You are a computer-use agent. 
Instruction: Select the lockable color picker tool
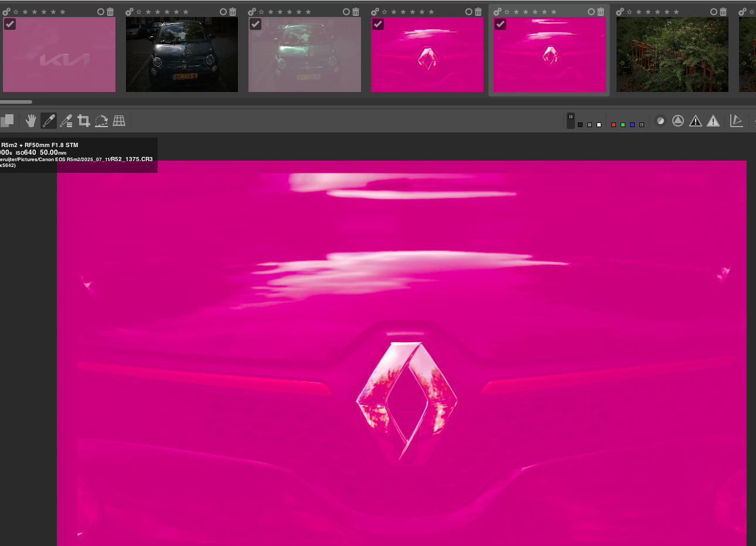tap(66, 121)
